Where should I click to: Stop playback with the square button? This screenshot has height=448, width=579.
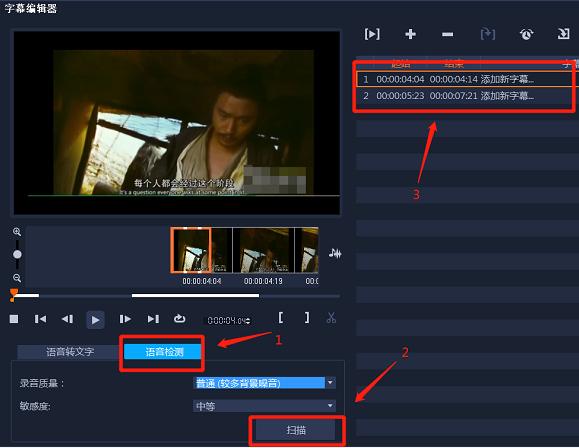coord(14,319)
